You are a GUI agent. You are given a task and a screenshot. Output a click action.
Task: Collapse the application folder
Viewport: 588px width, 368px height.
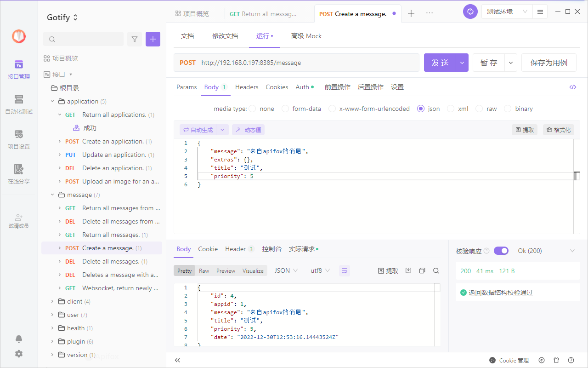52,101
